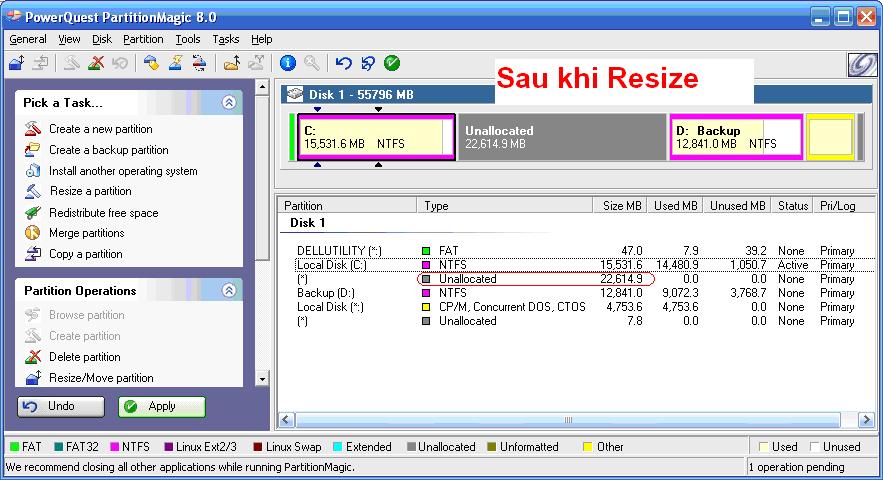Image resolution: width=883 pixels, height=480 pixels.
Task: Click the NTFS magenta legend swatch
Action: tap(117, 447)
